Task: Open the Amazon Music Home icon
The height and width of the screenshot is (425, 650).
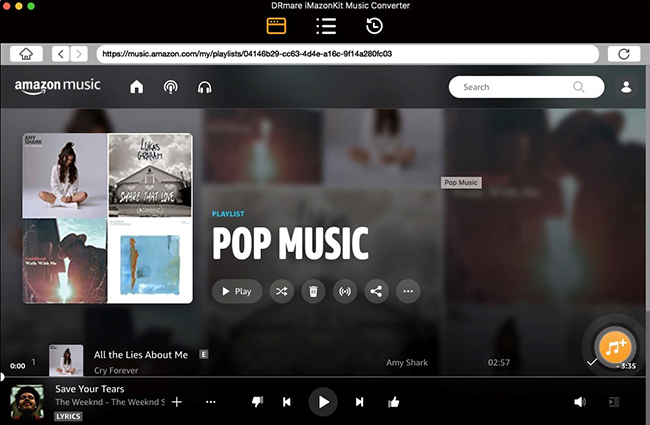Action: (136, 87)
